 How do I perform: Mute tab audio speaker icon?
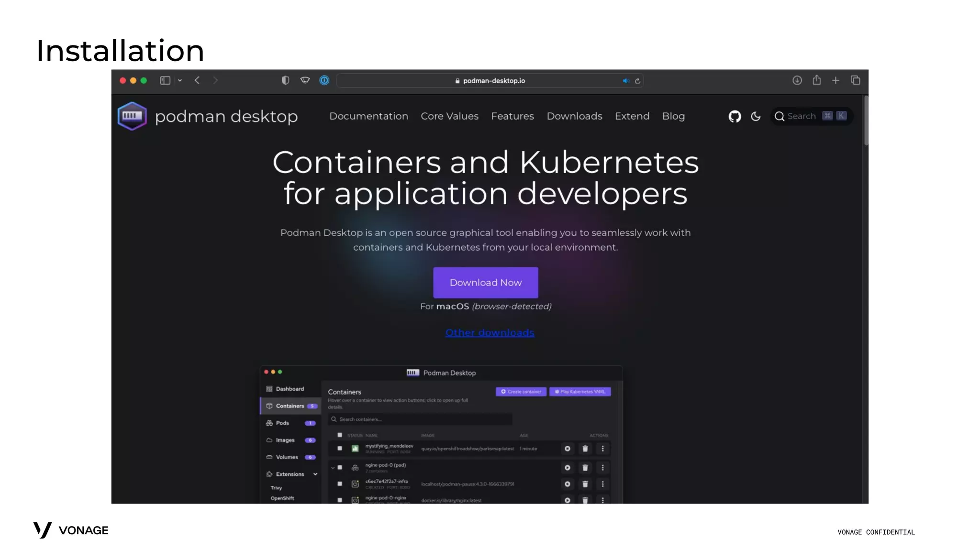(626, 81)
